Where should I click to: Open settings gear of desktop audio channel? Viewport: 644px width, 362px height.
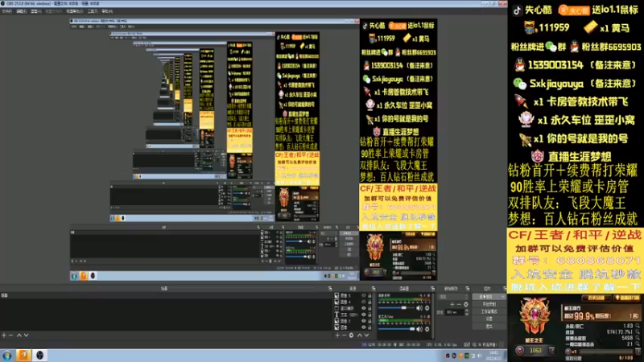coord(427,308)
